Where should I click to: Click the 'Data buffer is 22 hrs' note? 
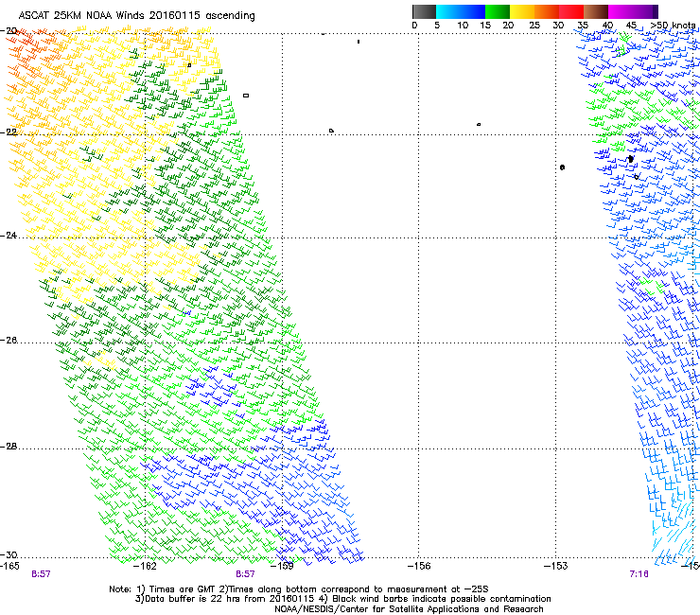[x=342, y=599]
